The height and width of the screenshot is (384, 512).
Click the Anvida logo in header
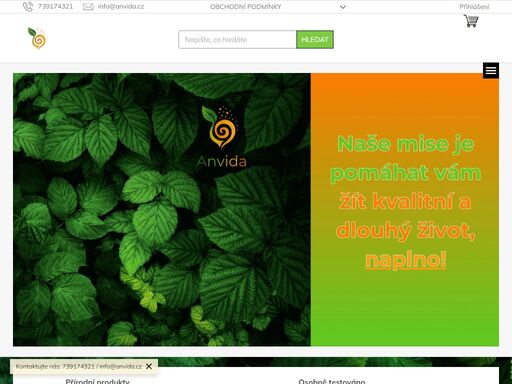coord(37,38)
